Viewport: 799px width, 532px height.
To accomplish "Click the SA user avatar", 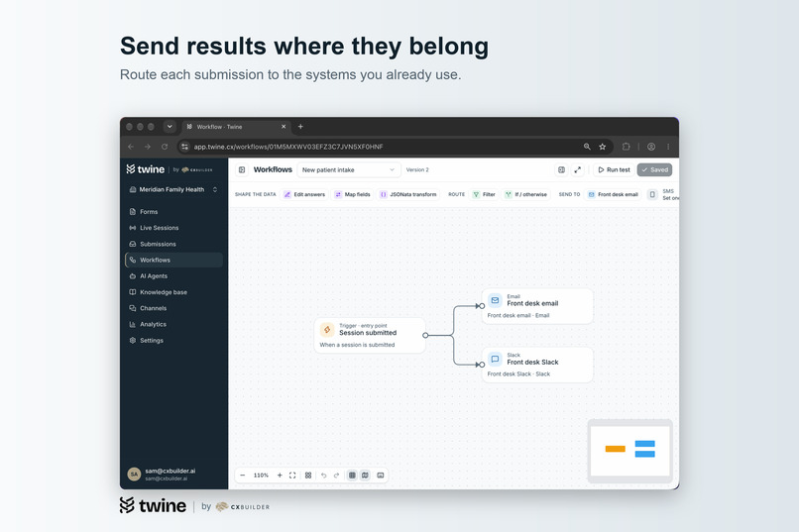I will [134, 475].
